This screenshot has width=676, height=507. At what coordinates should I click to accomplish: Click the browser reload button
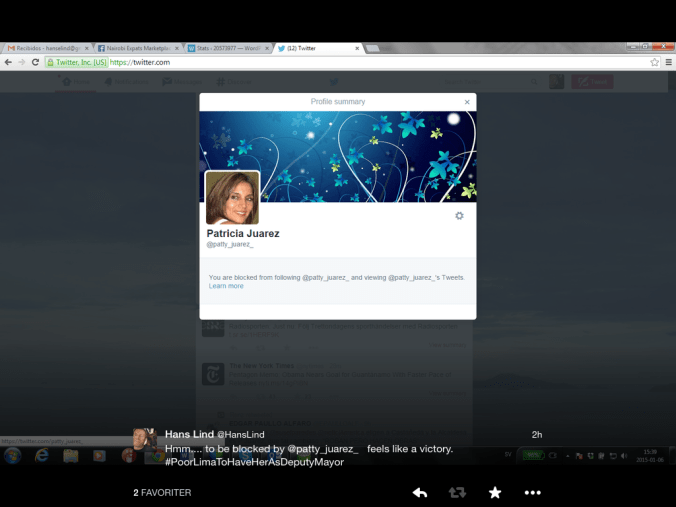[x=36, y=62]
